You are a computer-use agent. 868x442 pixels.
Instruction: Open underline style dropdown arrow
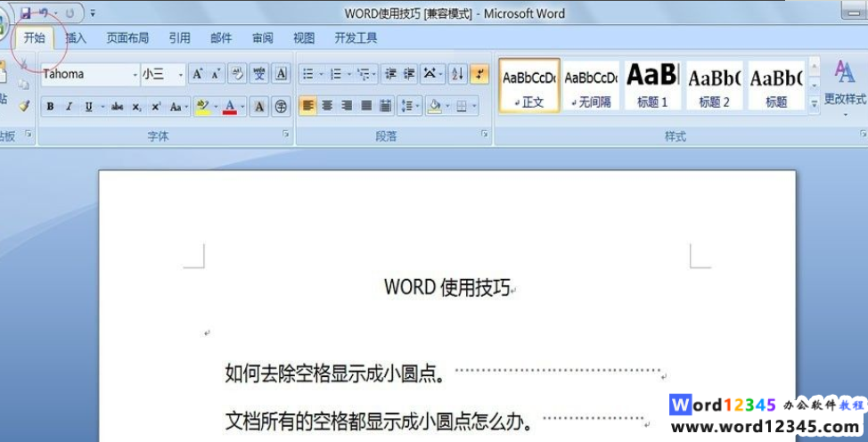(x=102, y=107)
